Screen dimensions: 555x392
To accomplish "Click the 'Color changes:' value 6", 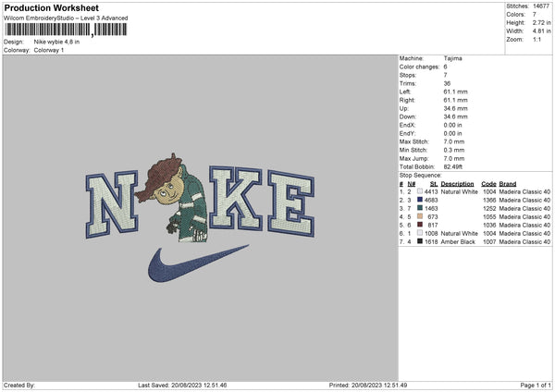I will point(445,67).
